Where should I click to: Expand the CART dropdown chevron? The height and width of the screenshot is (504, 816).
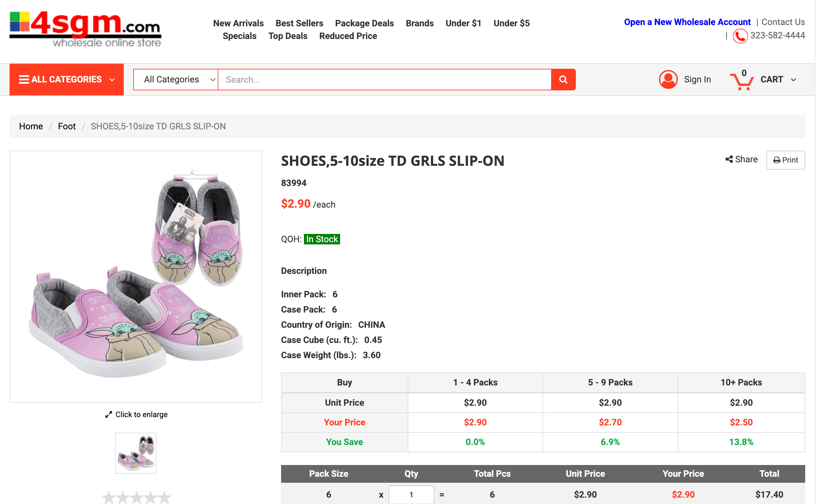coord(793,80)
